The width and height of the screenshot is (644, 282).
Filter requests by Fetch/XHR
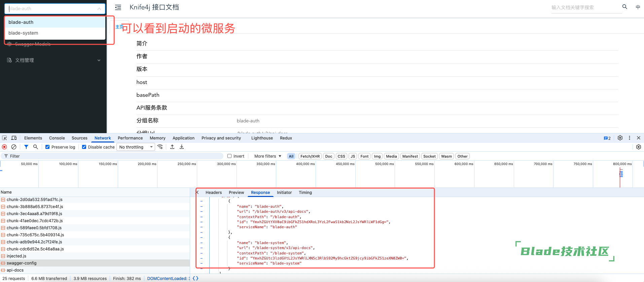[310, 156]
